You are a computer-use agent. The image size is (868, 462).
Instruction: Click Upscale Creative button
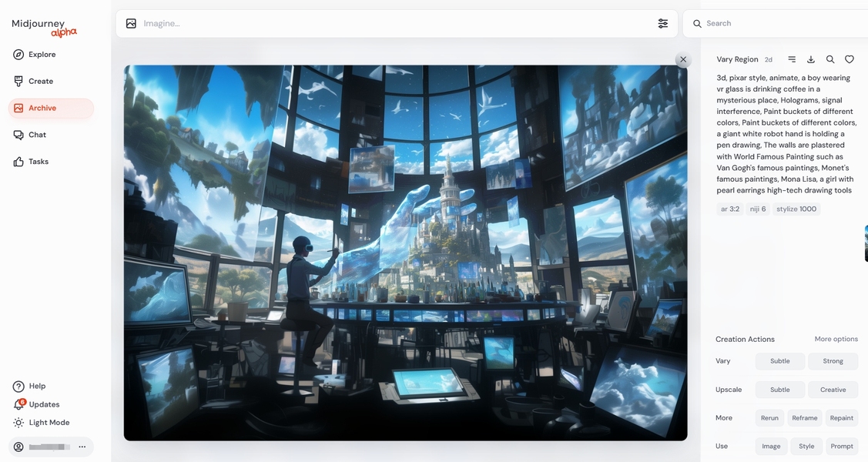(x=833, y=390)
